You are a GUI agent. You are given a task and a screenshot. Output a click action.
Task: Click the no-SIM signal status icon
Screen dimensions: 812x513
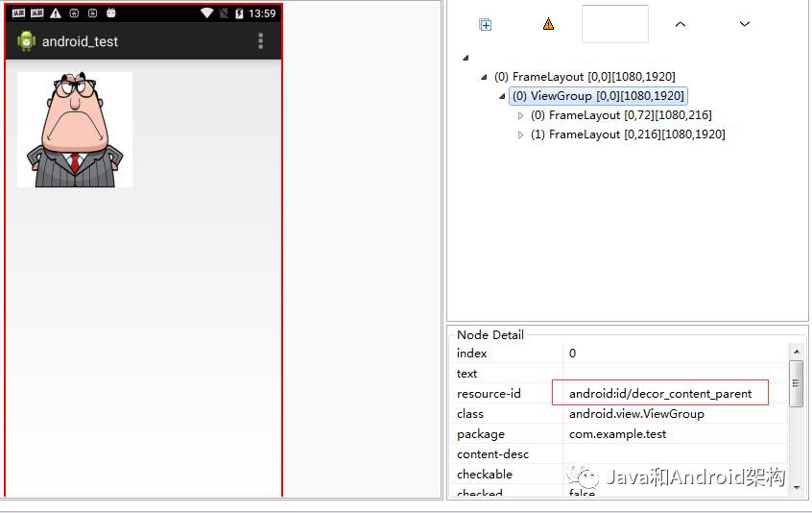(x=224, y=13)
